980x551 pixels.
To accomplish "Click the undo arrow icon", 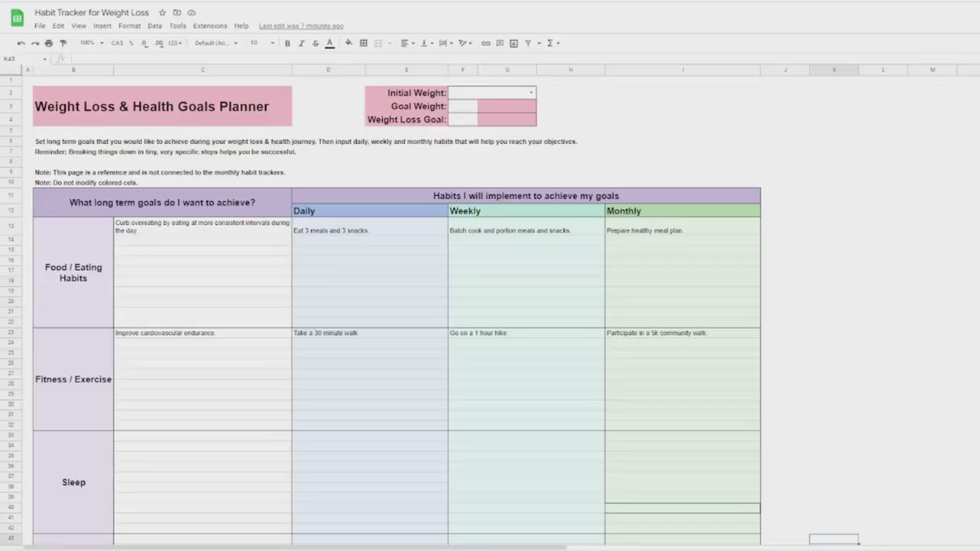I will pyautogui.click(x=21, y=44).
